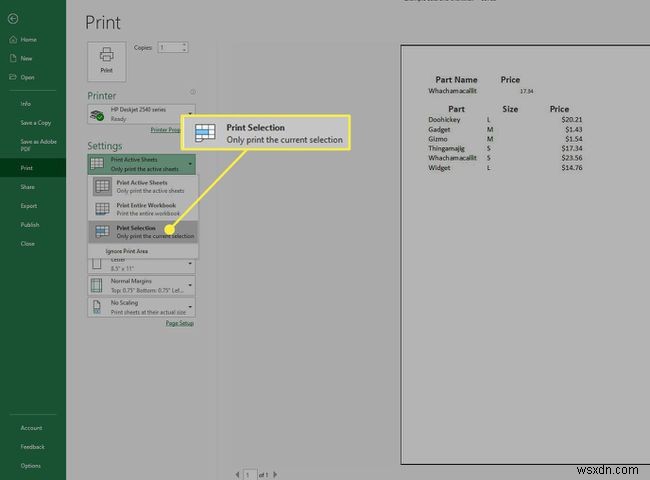Screen dimensions: 650x480
Task: Open the Letter paper size dropdown
Action: (141, 264)
